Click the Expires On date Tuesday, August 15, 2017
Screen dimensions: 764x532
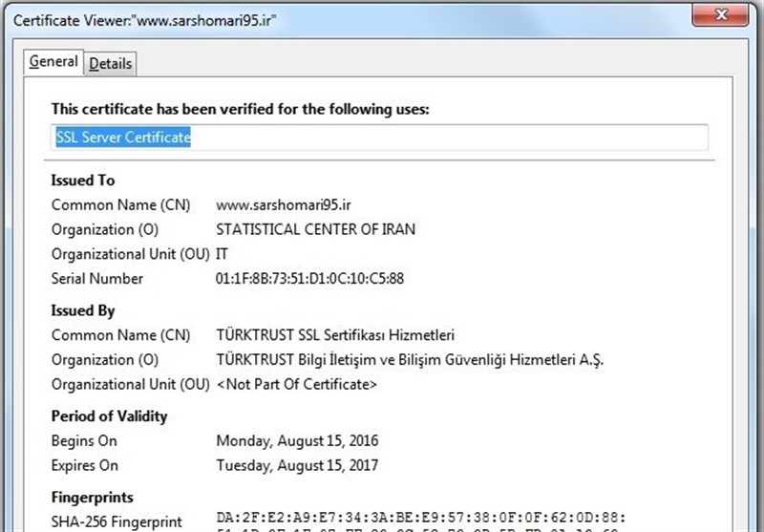[297, 466]
